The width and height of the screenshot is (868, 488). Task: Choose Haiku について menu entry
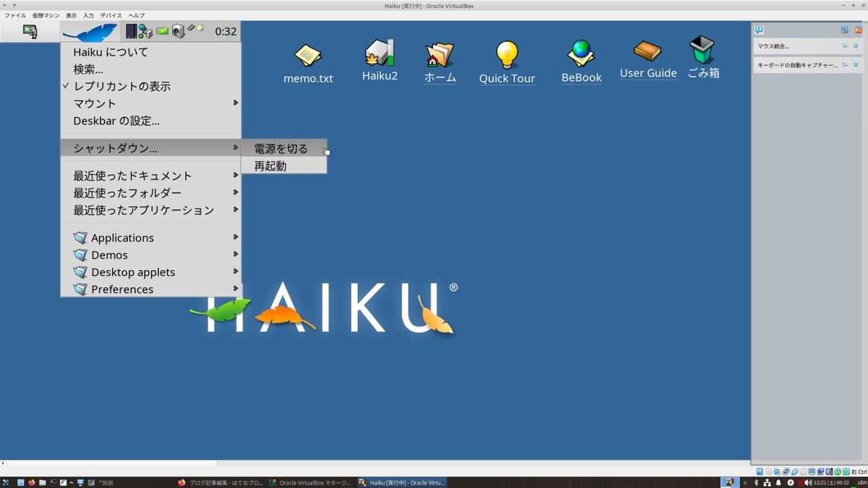coord(150,52)
